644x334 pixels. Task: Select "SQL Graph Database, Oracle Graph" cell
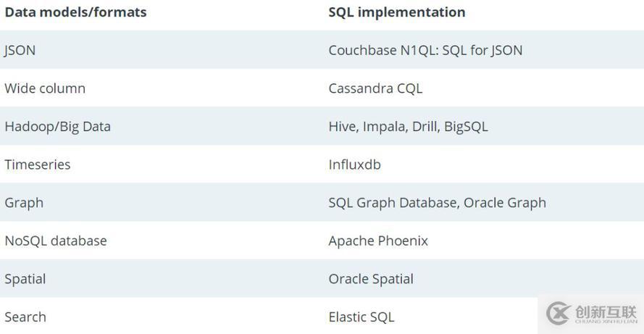click(x=437, y=203)
